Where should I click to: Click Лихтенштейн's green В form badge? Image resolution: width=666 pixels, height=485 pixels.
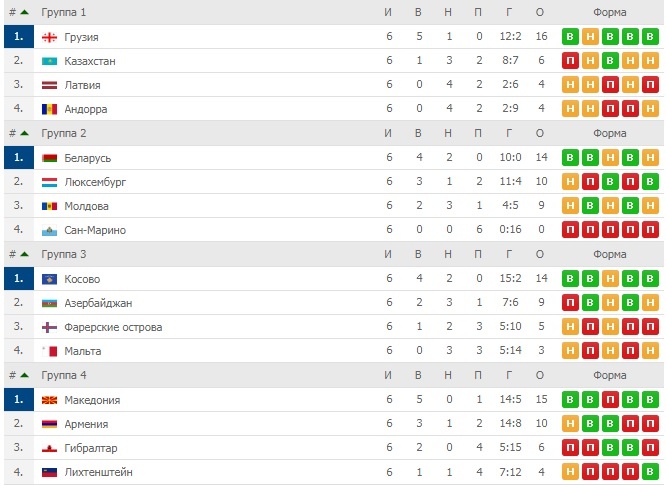[650, 472]
